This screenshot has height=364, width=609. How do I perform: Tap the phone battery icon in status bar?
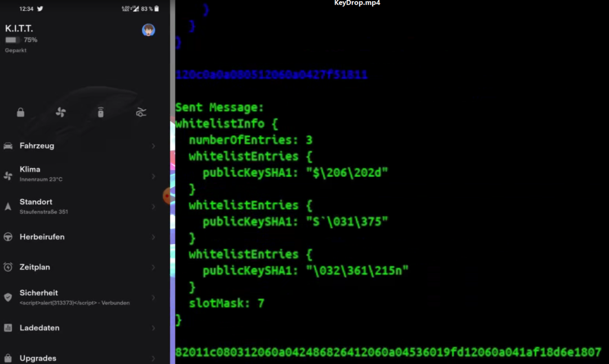pyautogui.click(x=157, y=8)
